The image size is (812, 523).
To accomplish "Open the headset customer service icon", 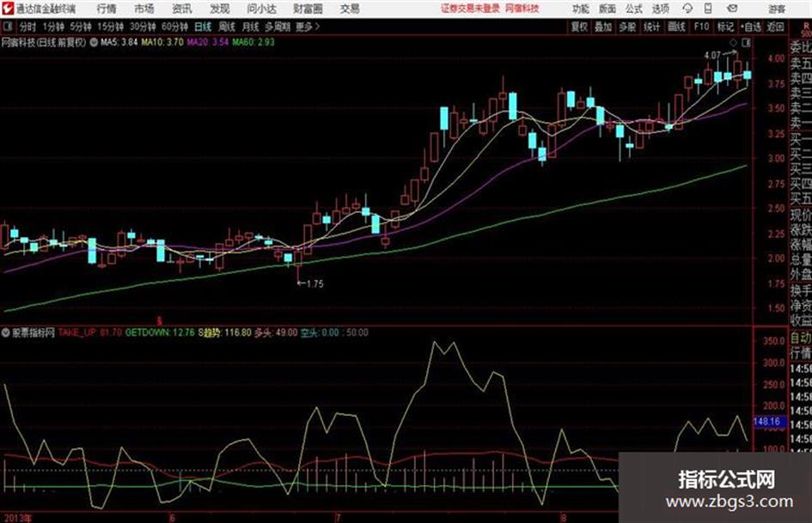I will pos(687,9).
